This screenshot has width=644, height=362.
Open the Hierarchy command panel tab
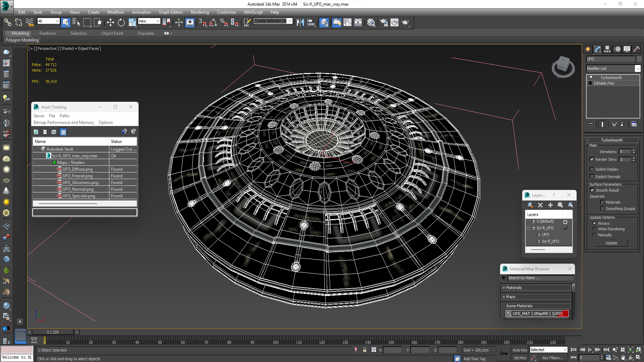click(x=607, y=49)
